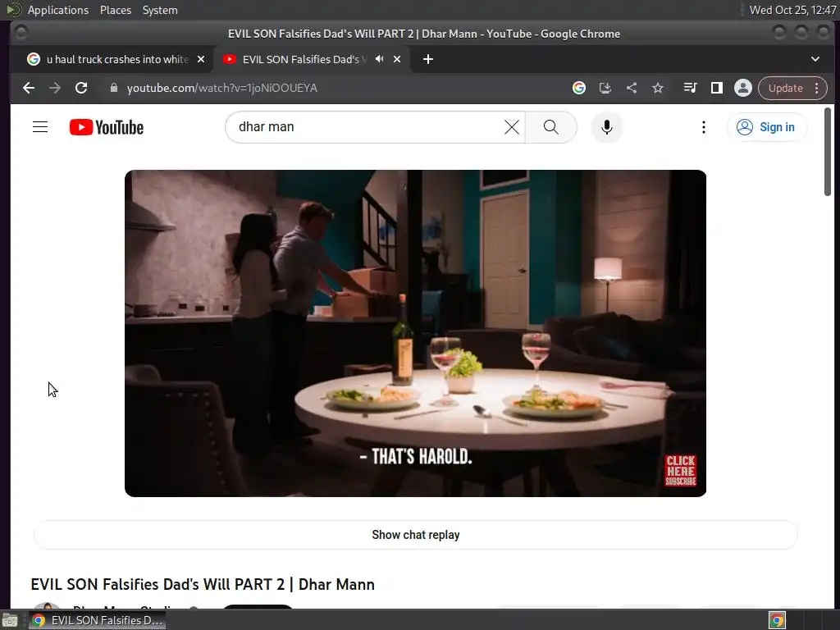Close the u haul truck tab
The height and width of the screenshot is (630, 840).
coord(201,59)
